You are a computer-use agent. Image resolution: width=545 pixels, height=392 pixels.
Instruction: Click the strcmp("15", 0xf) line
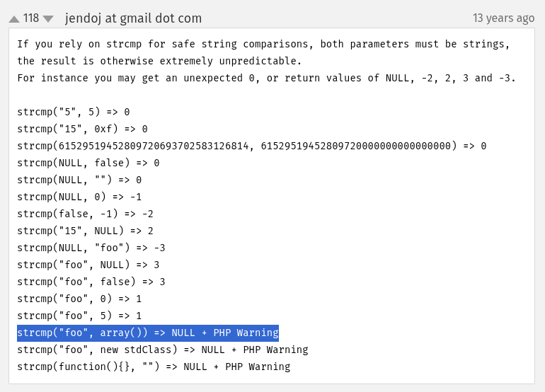(x=82, y=129)
